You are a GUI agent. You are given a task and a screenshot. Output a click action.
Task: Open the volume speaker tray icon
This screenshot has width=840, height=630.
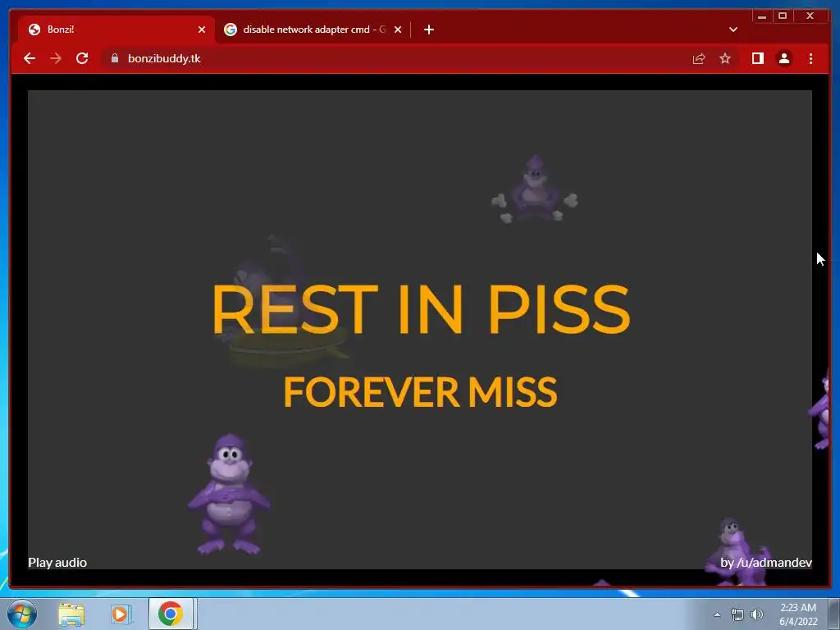(757, 614)
